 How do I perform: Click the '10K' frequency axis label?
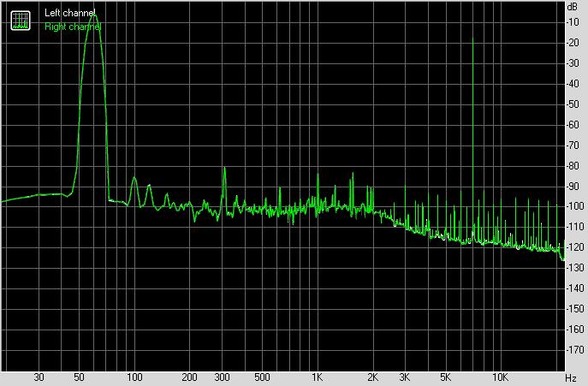tap(500, 377)
